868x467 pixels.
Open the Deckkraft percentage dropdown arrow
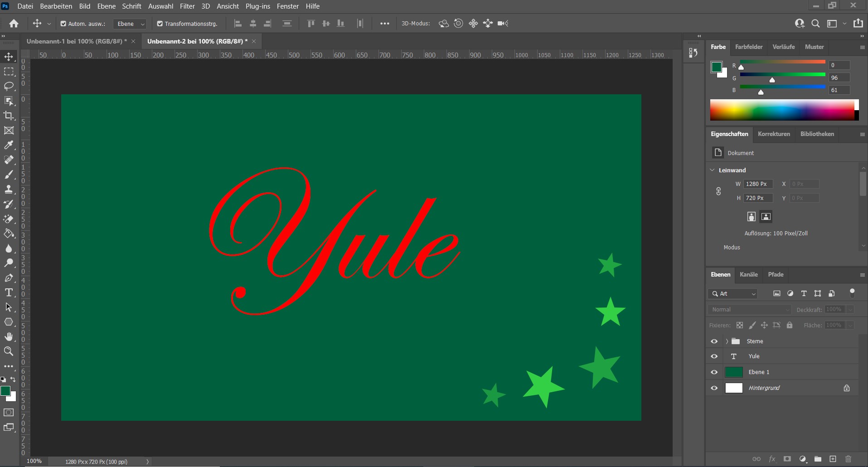point(850,310)
